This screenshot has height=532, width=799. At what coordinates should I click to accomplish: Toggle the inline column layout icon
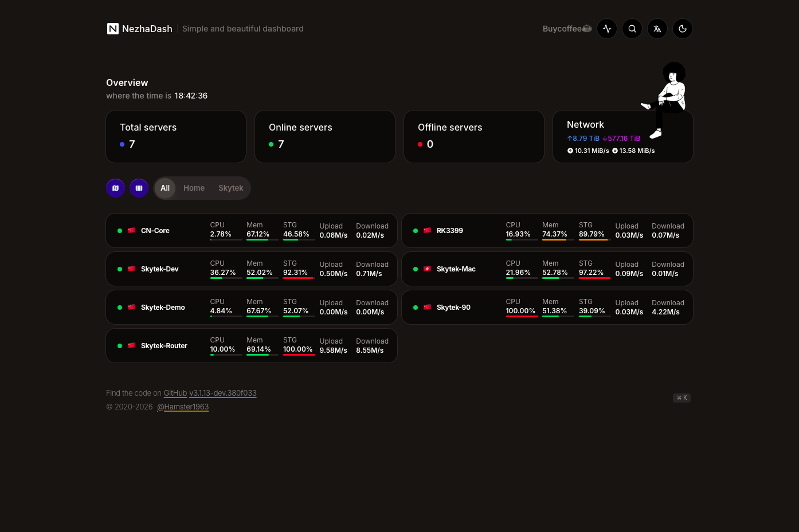point(139,188)
